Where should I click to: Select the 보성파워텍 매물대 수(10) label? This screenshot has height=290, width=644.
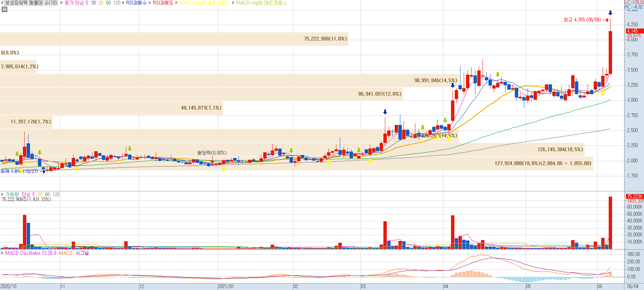[x=31, y=3]
